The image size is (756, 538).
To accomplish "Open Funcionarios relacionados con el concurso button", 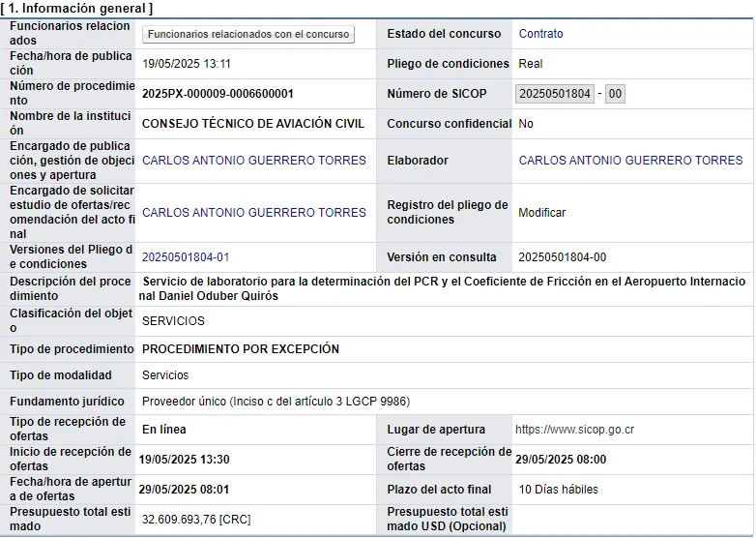I will 248,34.
